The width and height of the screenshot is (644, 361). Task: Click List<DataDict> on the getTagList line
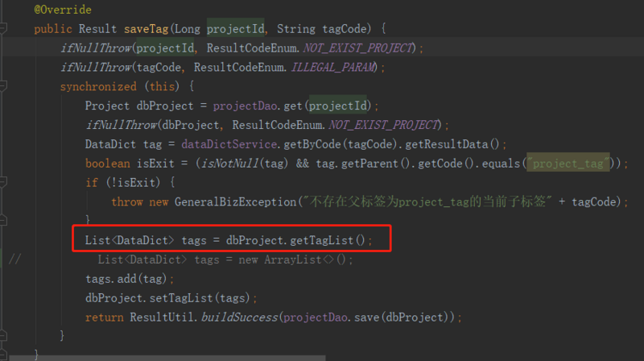tap(130, 240)
